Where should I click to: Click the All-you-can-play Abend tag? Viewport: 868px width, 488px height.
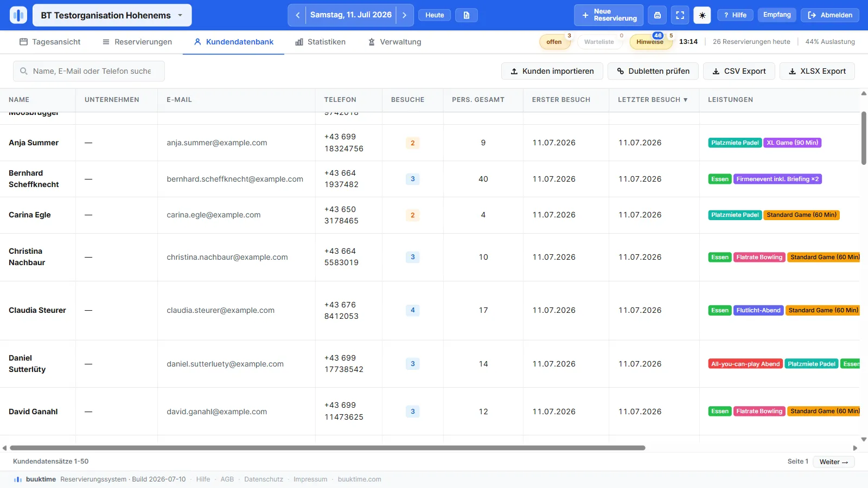click(745, 364)
